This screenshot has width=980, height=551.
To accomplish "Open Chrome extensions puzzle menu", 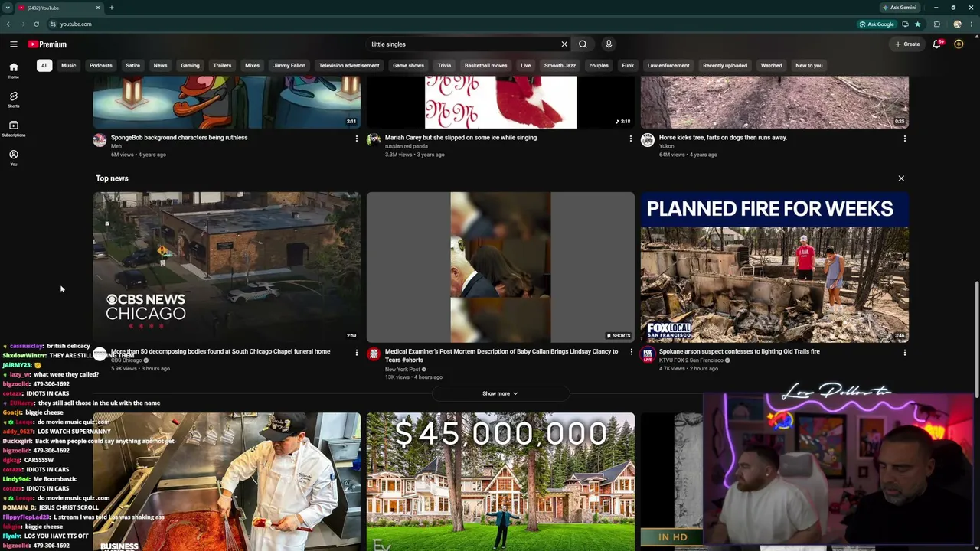I will 937,24.
